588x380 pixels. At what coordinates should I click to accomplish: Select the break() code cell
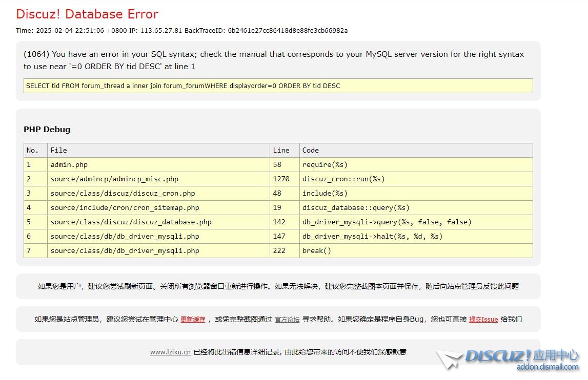416,251
